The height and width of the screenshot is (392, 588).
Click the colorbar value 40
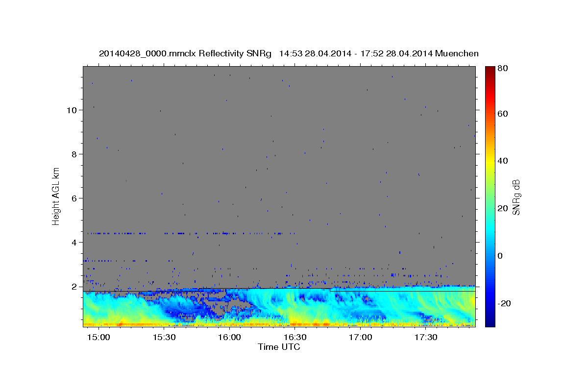(502, 161)
